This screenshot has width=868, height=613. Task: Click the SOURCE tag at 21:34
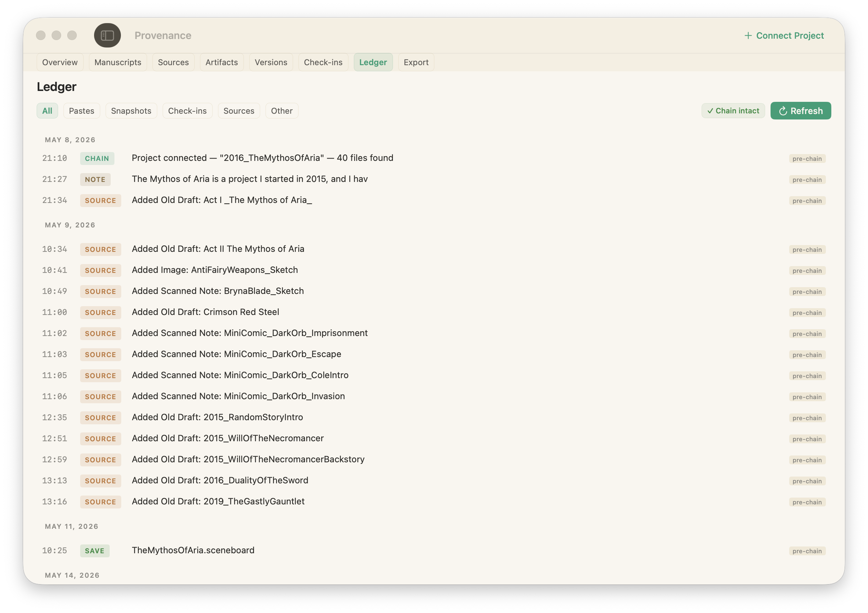tap(100, 201)
